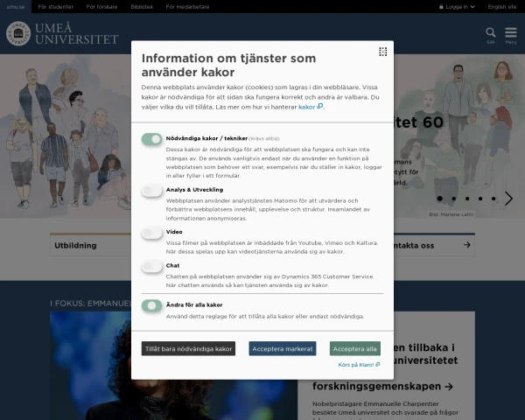Open För studenter in top bar
This screenshot has width=525, height=420.
[x=56, y=7]
